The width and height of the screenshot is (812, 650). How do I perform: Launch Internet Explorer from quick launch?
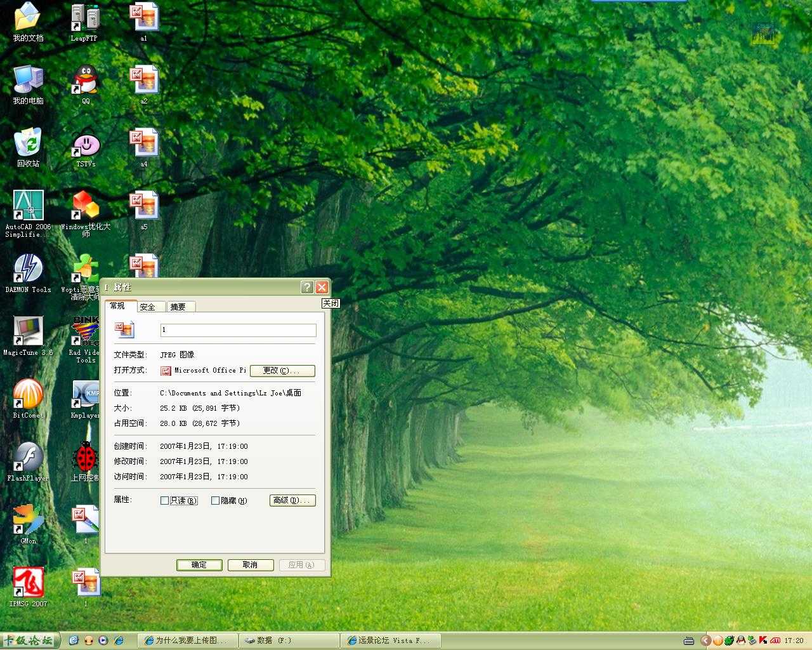118,640
